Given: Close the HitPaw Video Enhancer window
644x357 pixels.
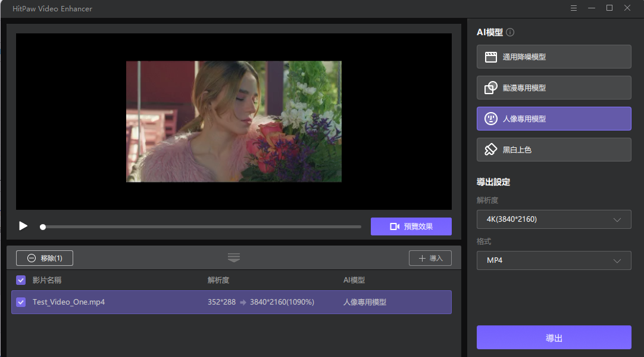Looking at the screenshot, I should pyautogui.click(x=627, y=8).
